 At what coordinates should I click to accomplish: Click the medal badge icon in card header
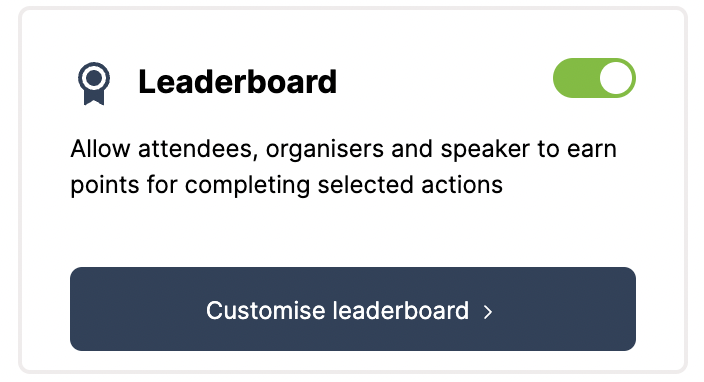(x=94, y=83)
